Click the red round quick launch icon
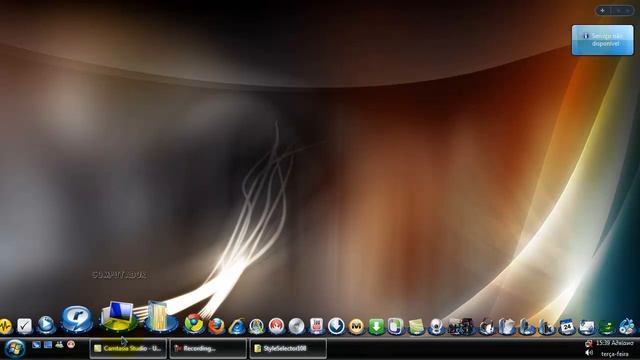Screen dimensions: 640x360 coord(71,344)
